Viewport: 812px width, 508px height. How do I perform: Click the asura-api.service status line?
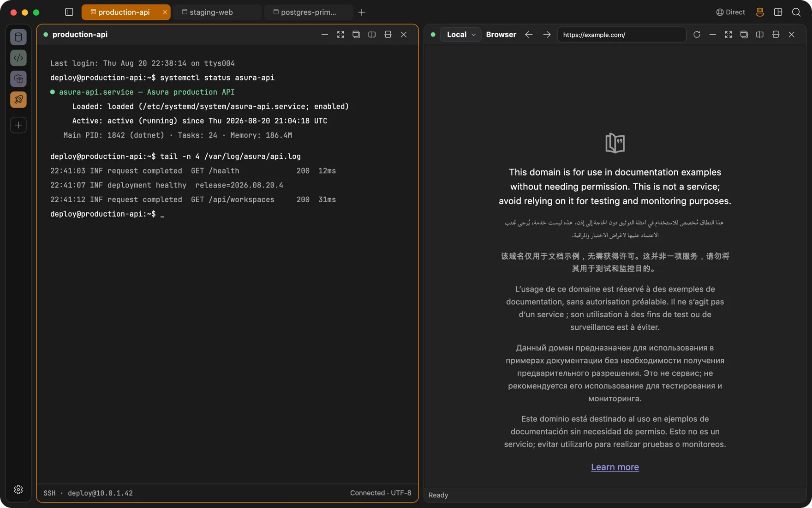[x=143, y=92]
